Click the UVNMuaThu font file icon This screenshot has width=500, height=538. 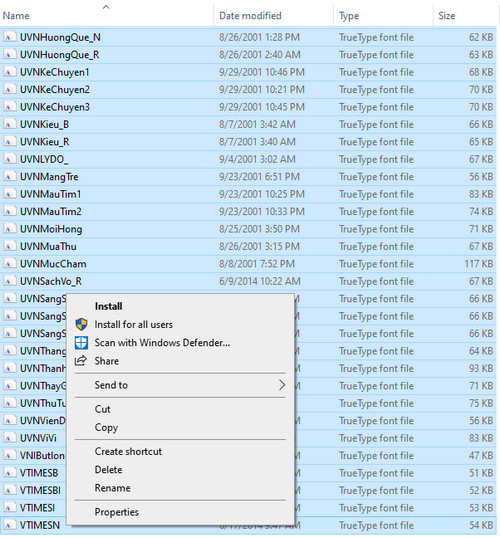pos(10,246)
